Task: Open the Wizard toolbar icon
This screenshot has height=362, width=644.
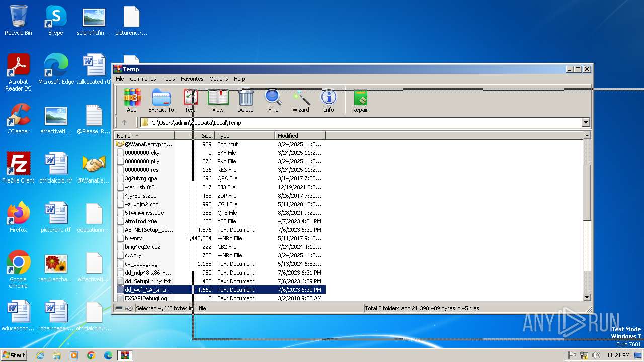Action: click(301, 101)
